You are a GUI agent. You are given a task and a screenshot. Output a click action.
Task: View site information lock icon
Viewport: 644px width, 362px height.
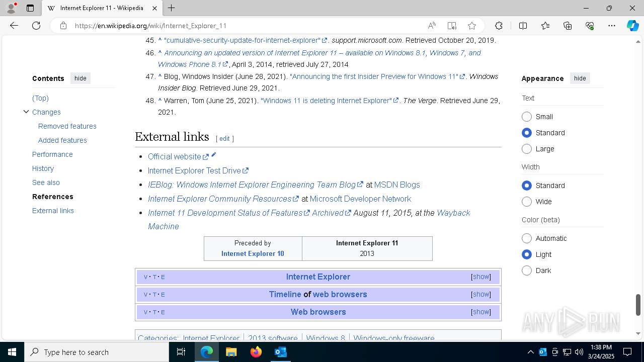(63, 26)
